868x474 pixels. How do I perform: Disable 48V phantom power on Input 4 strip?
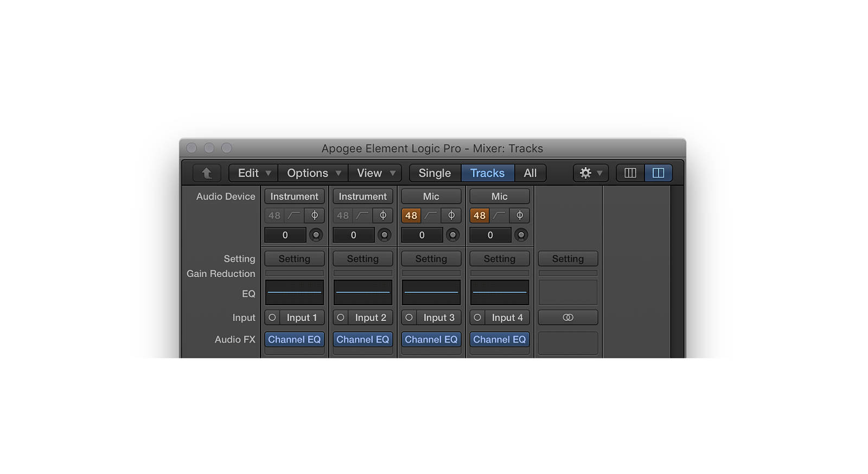(480, 216)
